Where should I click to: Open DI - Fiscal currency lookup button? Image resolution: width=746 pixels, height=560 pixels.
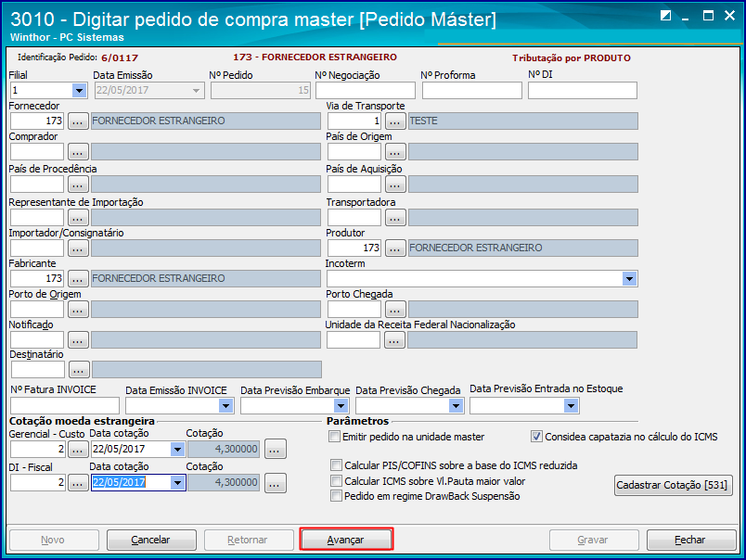coord(78,483)
